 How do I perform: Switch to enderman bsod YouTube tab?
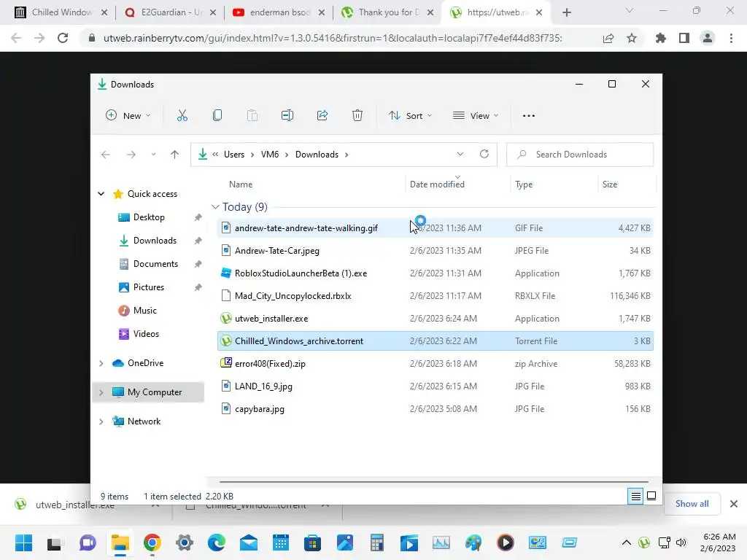279,12
